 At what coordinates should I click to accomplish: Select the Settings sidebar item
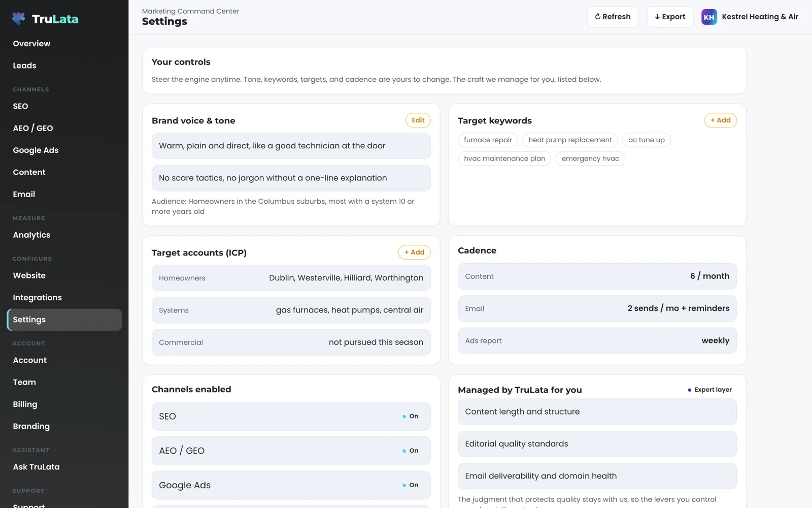pyautogui.click(x=64, y=320)
